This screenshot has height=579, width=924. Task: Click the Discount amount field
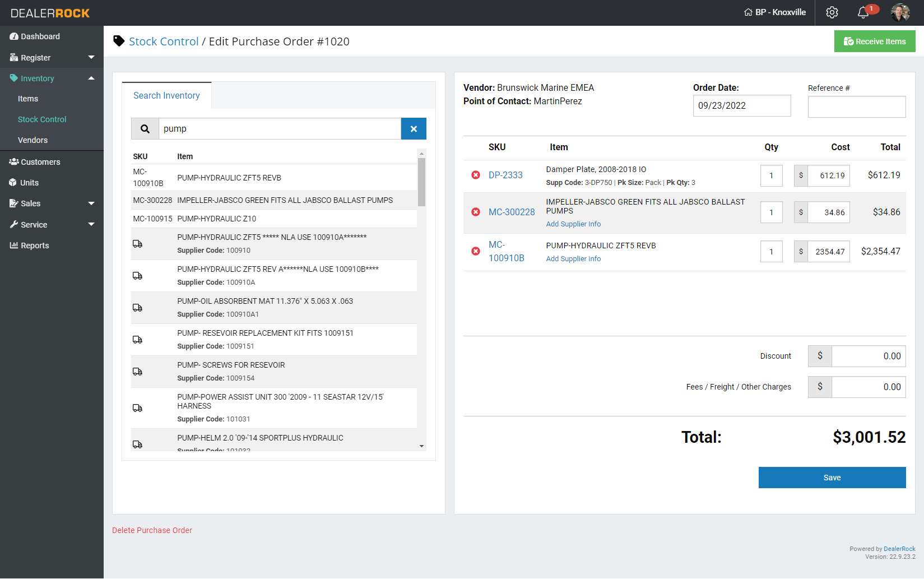[869, 356]
